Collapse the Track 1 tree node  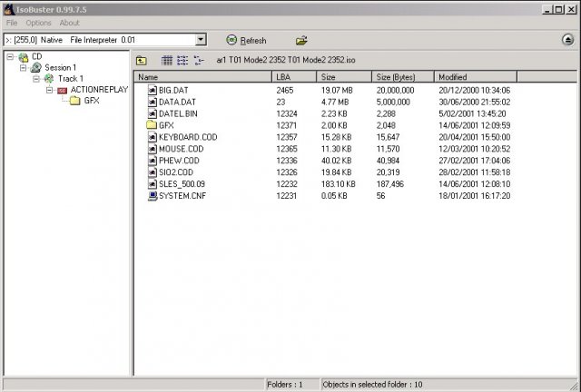click(x=36, y=79)
